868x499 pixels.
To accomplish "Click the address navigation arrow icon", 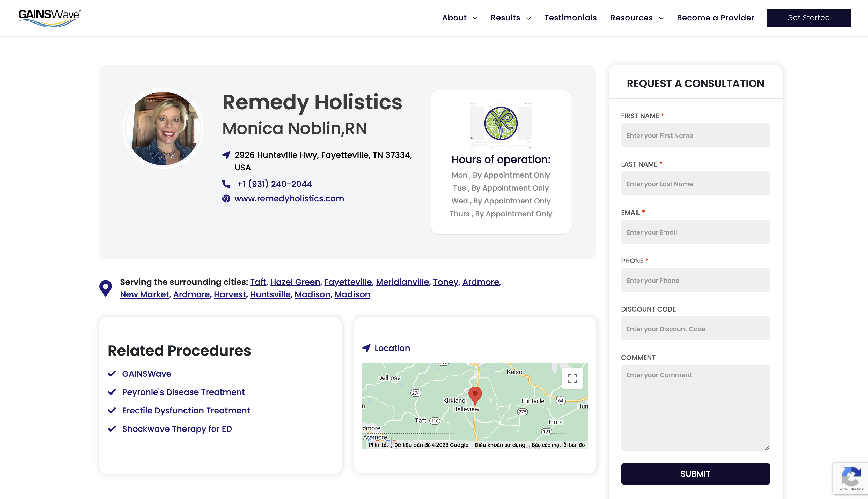I will point(226,155).
